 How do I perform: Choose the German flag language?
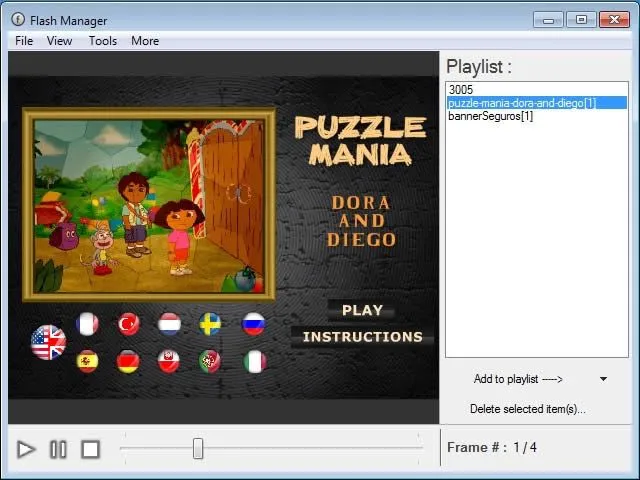point(128,361)
